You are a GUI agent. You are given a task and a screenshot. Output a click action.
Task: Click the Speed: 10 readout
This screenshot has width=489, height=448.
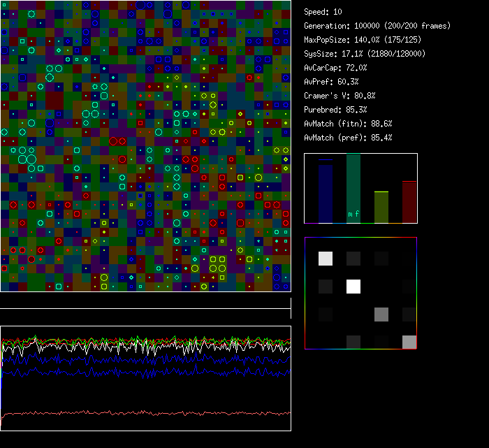[x=323, y=12]
